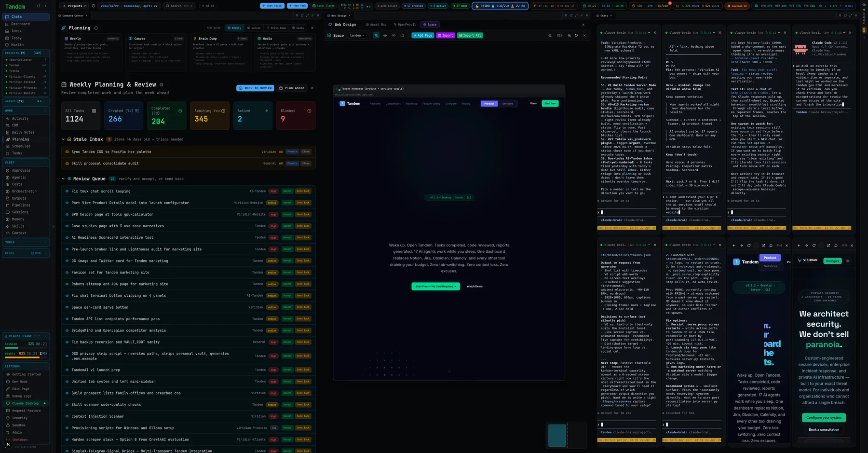
Task: Expand the Projects breadcrumb in top bar
Action: coord(74,6)
